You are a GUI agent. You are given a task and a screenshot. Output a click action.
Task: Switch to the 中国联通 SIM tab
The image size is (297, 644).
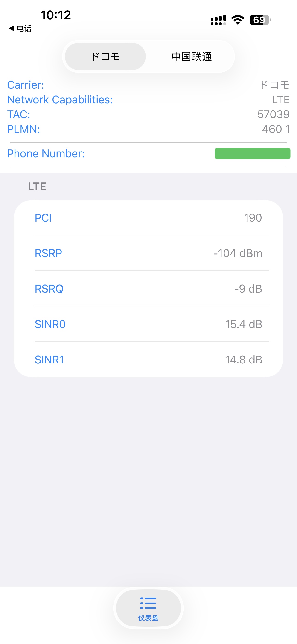pos(192,56)
